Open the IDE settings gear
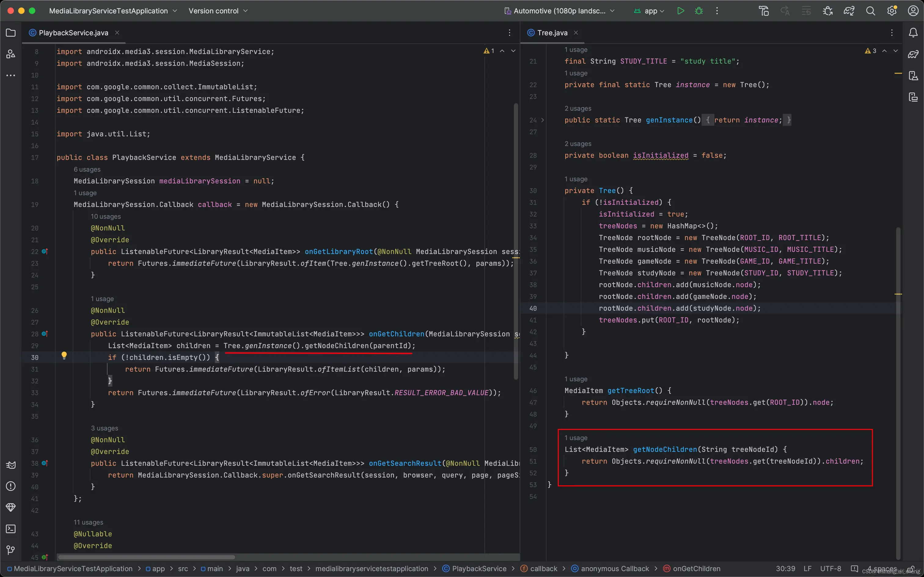924x577 pixels. [892, 11]
